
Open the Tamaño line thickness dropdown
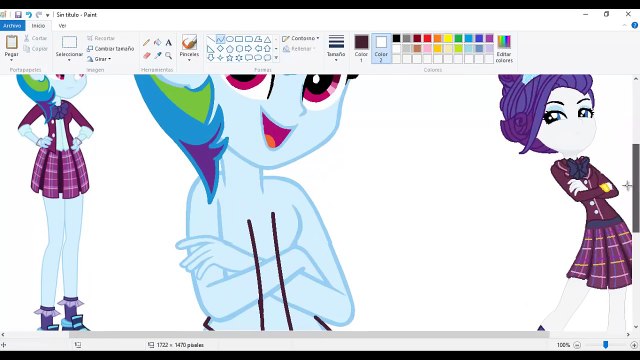(x=336, y=48)
